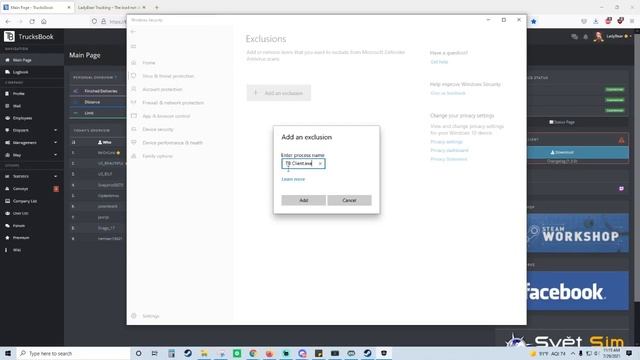Open the taskbar notification center

point(629,353)
